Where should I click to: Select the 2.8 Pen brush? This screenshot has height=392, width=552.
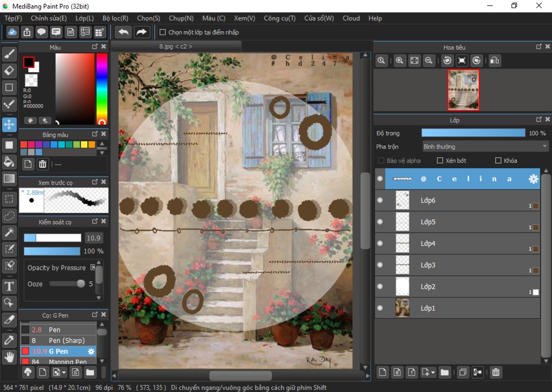pos(58,330)
